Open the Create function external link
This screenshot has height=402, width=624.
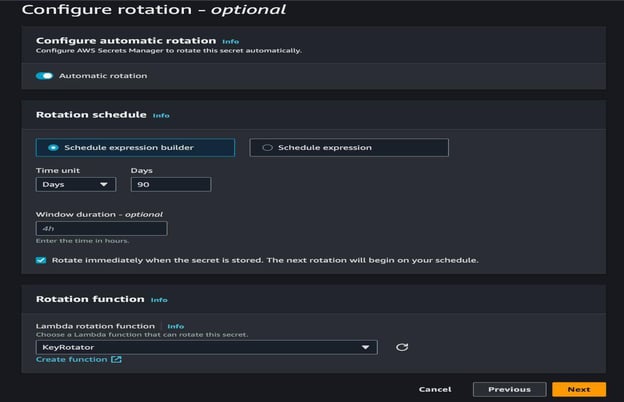[x=78, y=359]
